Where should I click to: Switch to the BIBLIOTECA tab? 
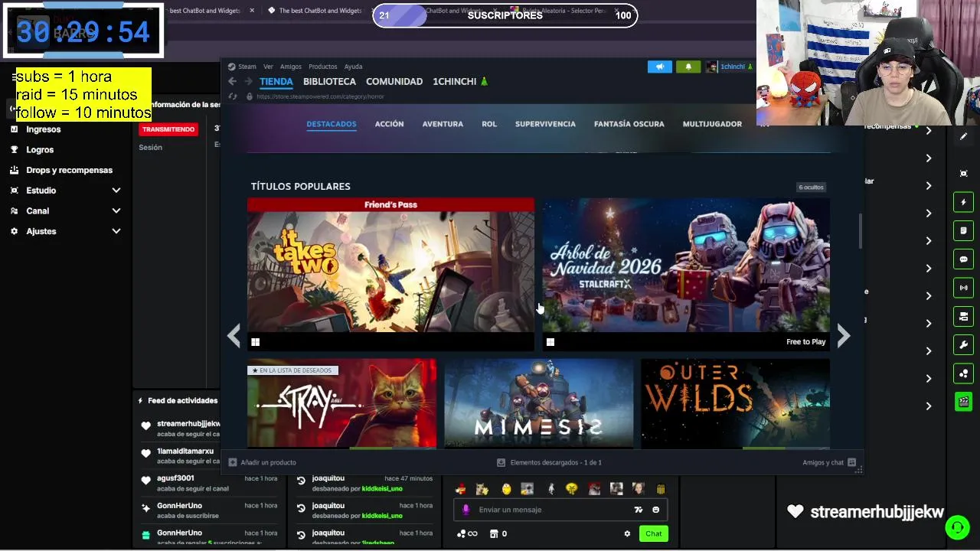pos(329,81)
